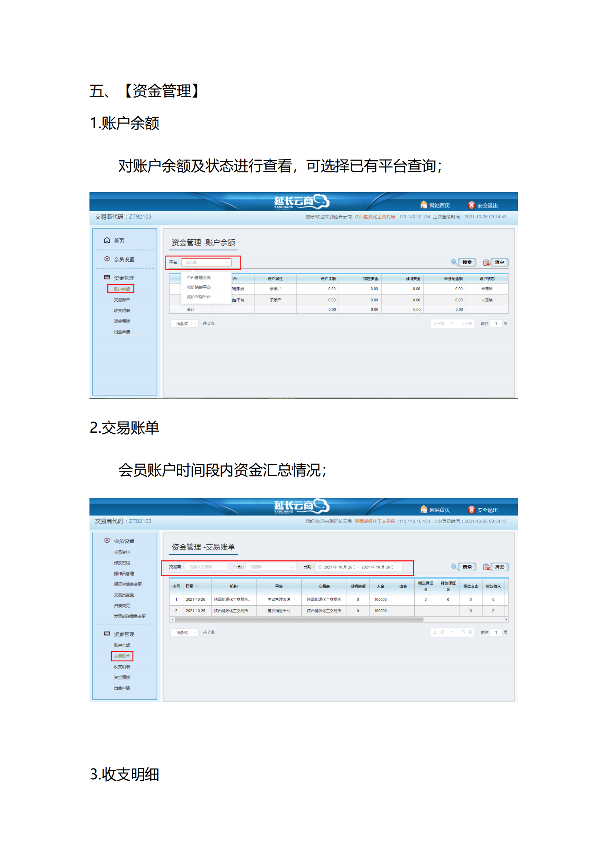The width and height of the screenshot is (614, 868).
Task: Open 保证金信息变更 in sidebar
Action: click(128, 584)
